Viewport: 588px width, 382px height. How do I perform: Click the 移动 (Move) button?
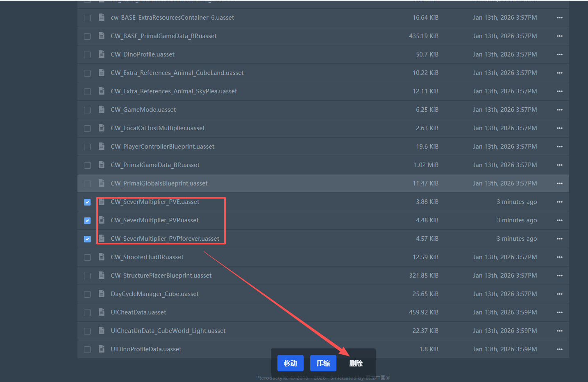(x=290, y=363)
